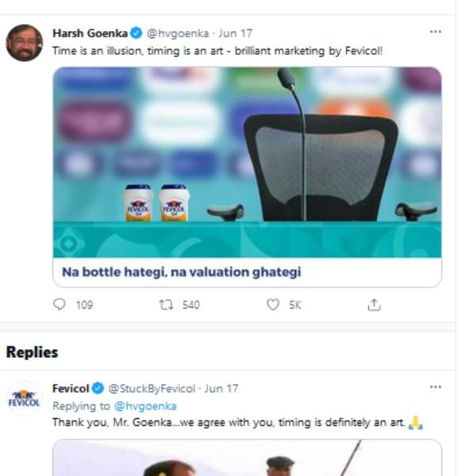The image size is (476, 476).
Task: Click the share icon under the tweet
Action: point(374,305)
